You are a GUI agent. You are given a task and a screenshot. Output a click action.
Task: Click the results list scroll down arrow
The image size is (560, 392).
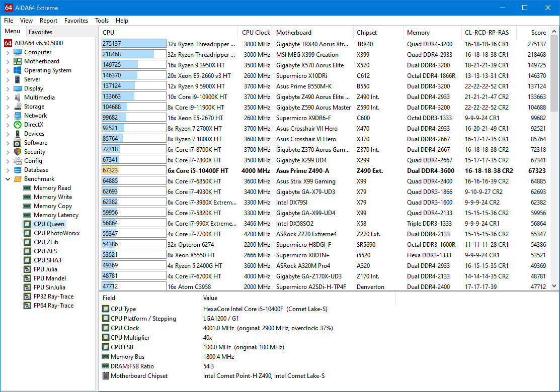point(554,286)
